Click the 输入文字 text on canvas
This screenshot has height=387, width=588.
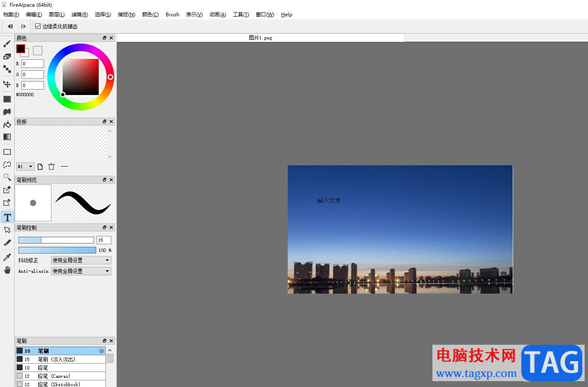point(329,201)
